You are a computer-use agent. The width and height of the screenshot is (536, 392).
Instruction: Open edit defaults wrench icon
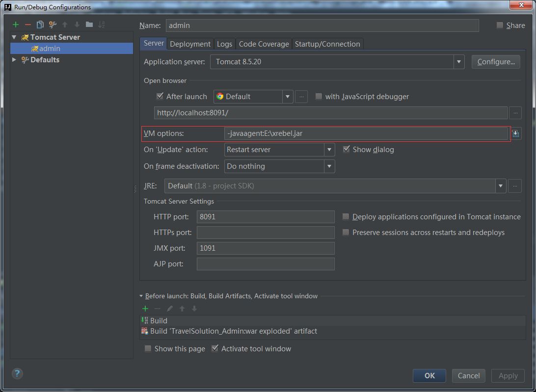pos(53,25)
